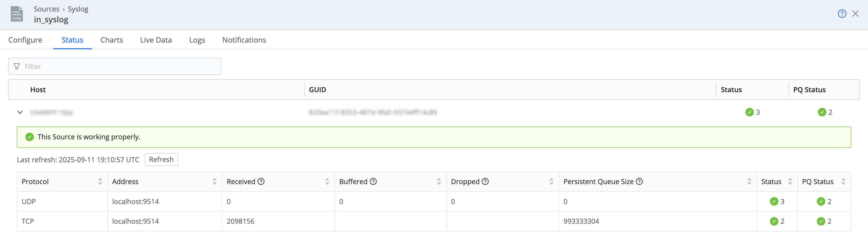868x236 pixels.
Task: Click the filter funnel icon in filter box
Action: coord(17,66)
